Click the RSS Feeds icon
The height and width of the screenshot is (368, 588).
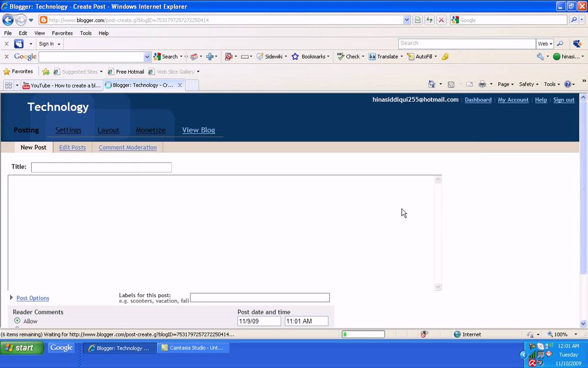[451, 84]
